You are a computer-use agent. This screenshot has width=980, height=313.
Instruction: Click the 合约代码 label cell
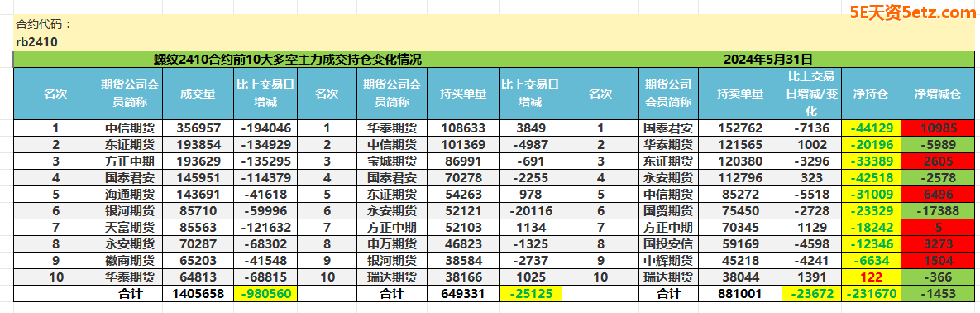(44, 24)
